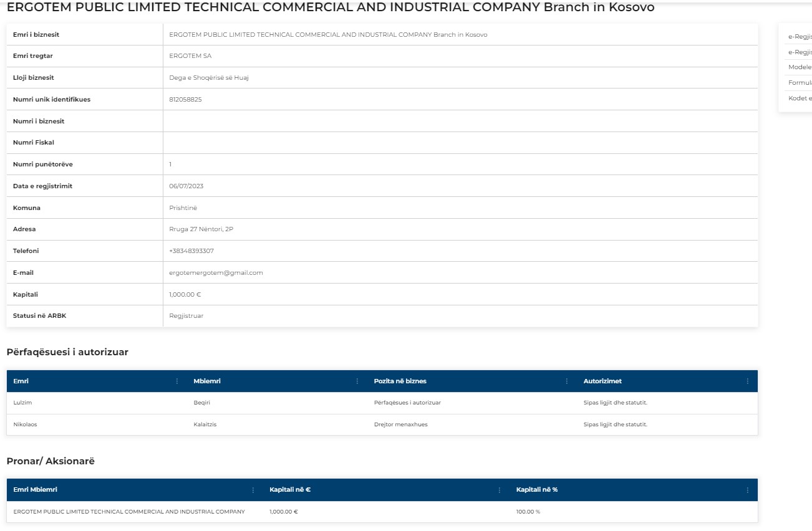Click status value Regjistruar

186,316
